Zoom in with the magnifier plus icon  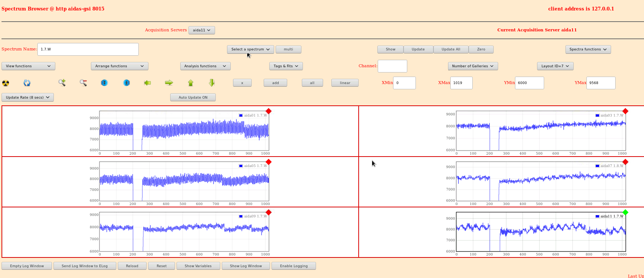pos(62,83)
